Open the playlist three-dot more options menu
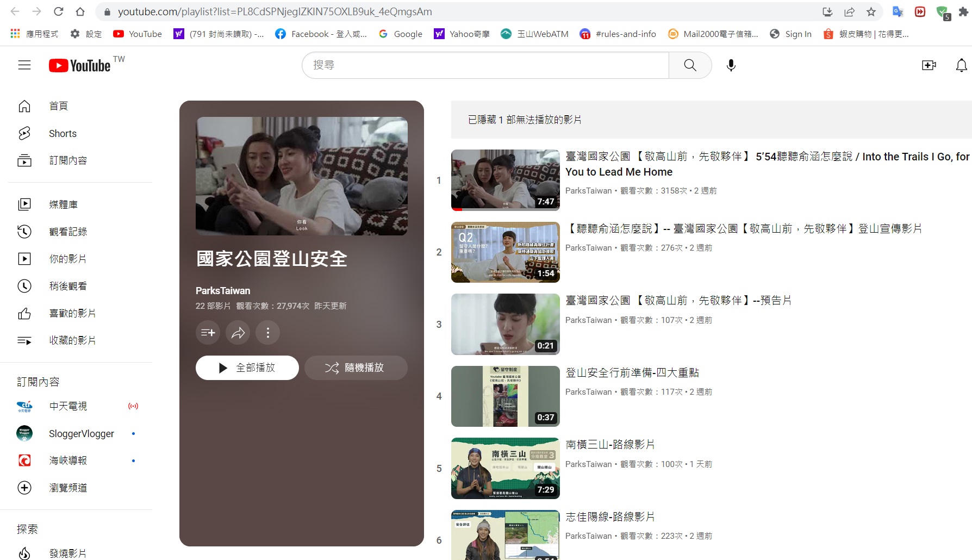The width and height of the screenshot is (972, 560). click(268, 333)
